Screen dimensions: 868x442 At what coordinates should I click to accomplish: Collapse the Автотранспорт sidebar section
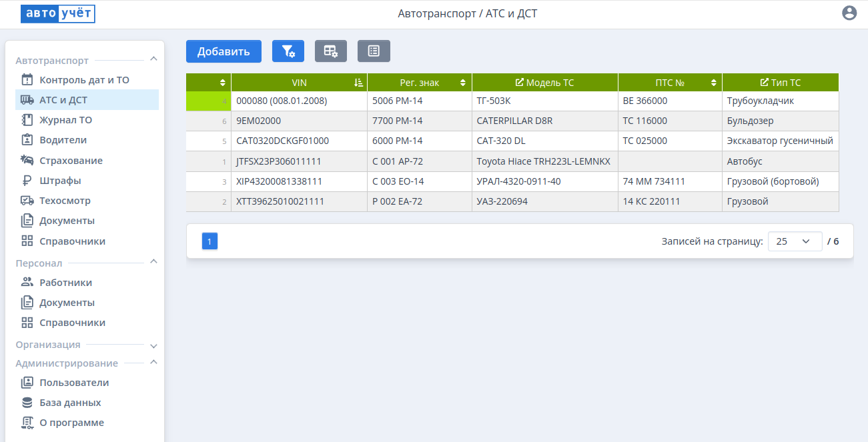tap(153, 59)
